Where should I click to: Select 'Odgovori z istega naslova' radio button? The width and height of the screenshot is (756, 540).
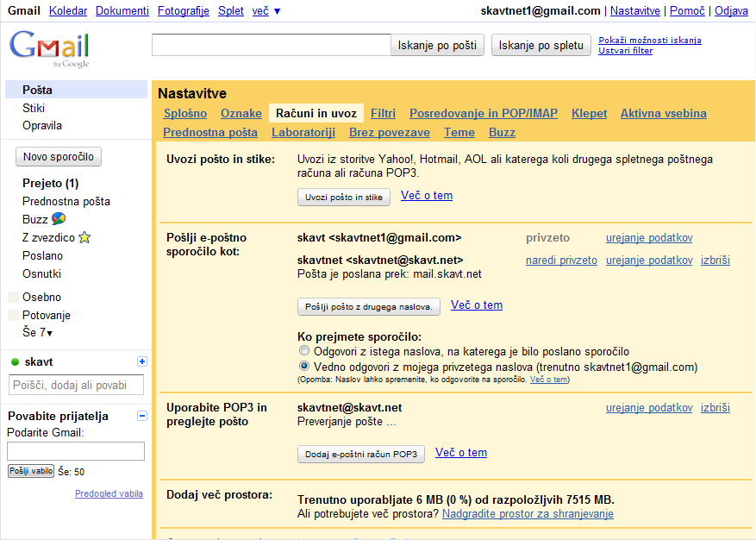303,350
